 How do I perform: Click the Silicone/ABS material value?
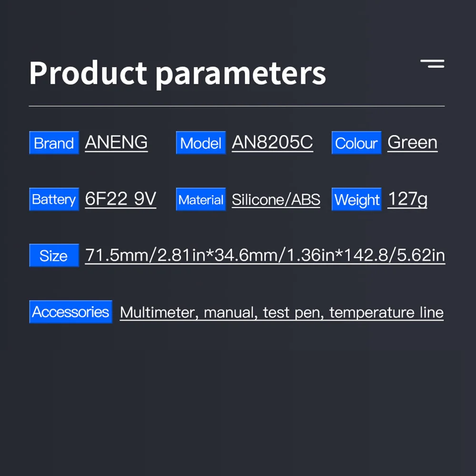click(x=276, y=199)
